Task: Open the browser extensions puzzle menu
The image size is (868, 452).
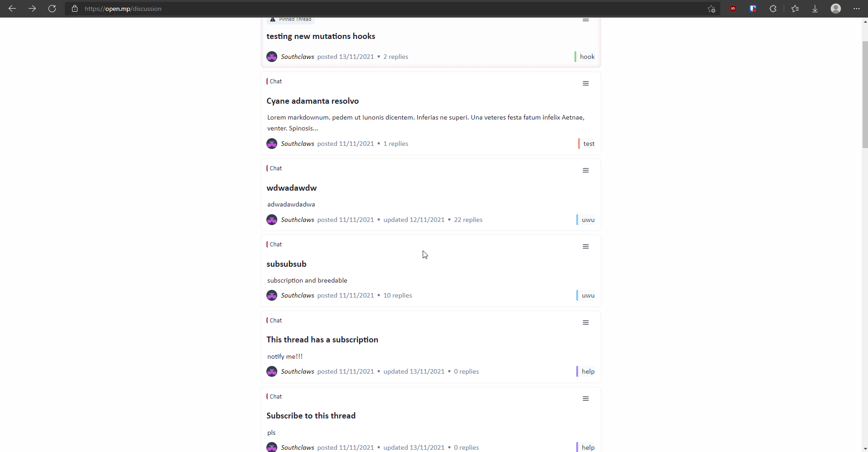Action: (773, 9)
